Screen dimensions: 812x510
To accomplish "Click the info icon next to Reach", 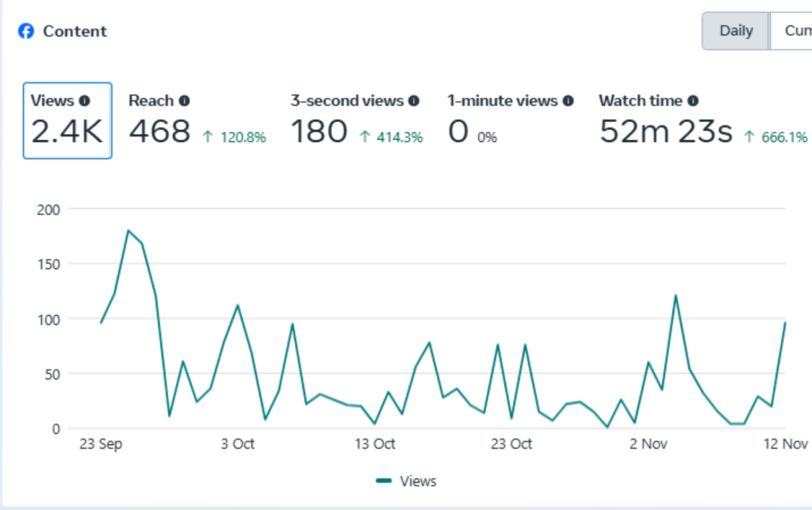I will (184, 101).
